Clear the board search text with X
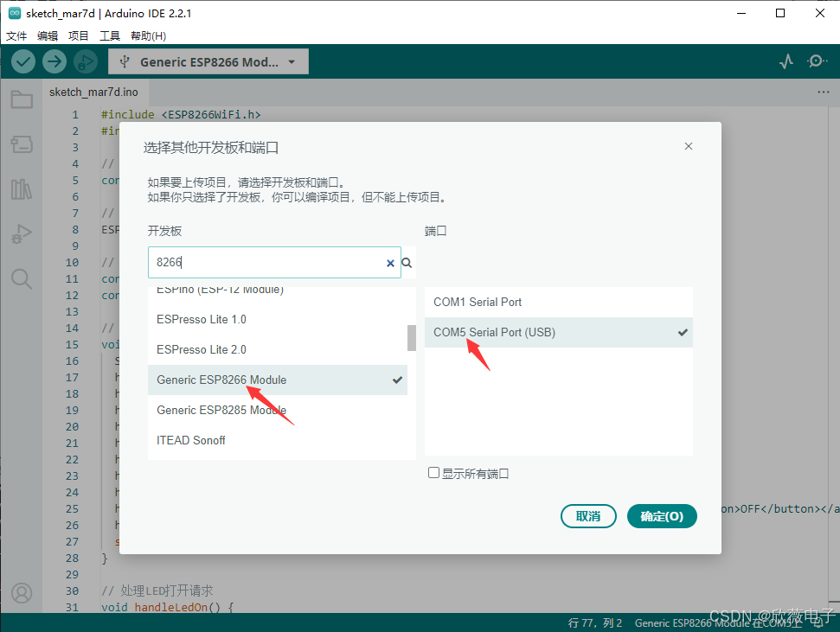The height and width of the screenshot is (632, 840). [390, 263]
